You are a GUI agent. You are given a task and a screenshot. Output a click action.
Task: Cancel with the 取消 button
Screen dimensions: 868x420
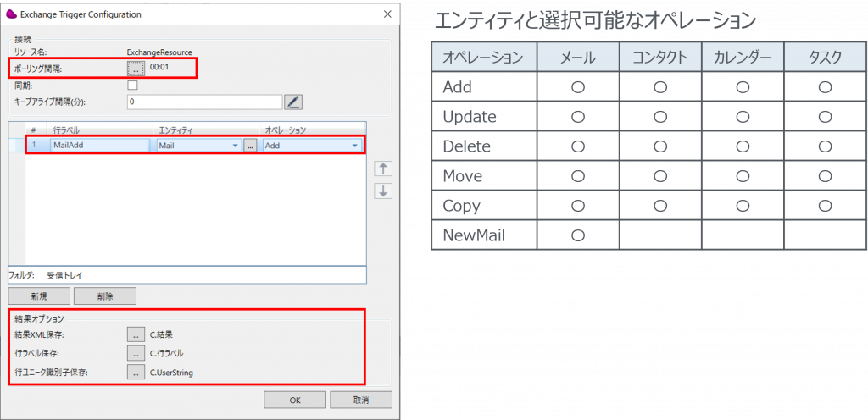(361, 400)
